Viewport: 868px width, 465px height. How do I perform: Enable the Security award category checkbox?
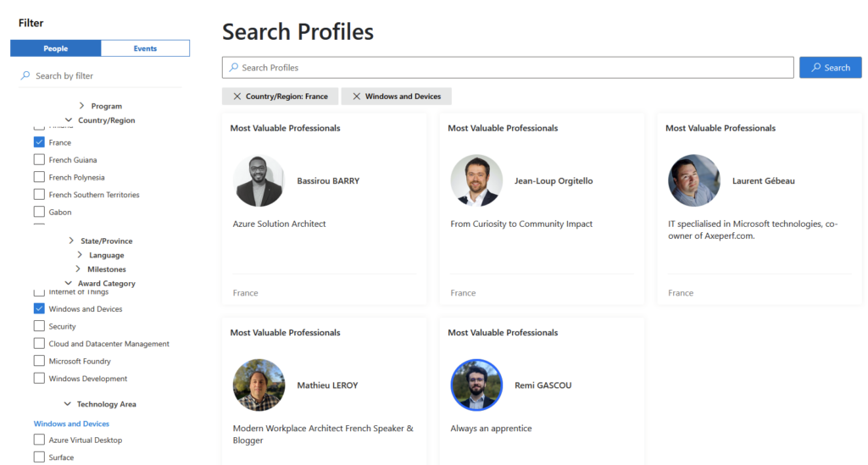point(39,326)
